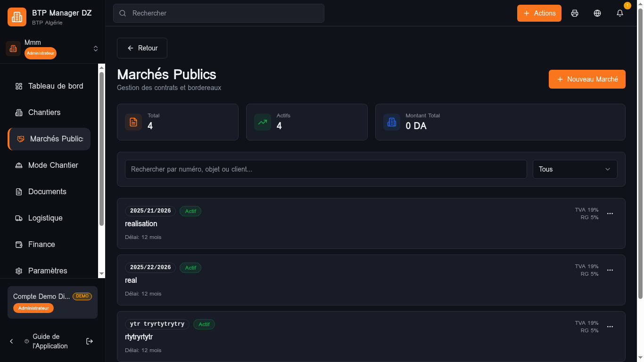Click the printer icon in the top bar
Image resolution: width=644 pixels, height=362 pixels.
(x=575, y=13)
